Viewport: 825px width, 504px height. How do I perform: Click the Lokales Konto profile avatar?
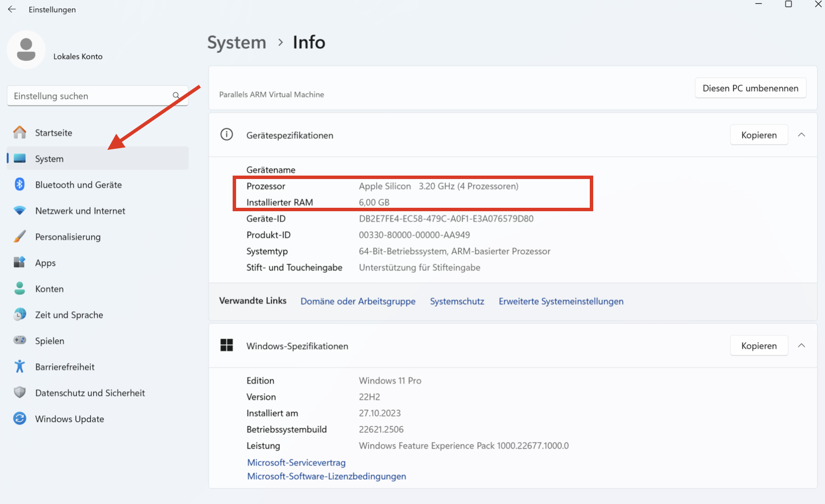coord(26,50)
